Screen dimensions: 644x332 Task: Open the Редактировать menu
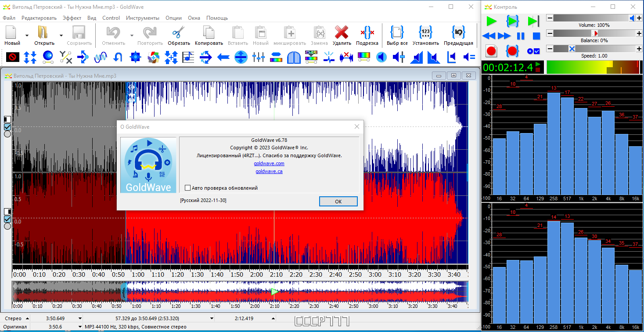click(39, 18)
